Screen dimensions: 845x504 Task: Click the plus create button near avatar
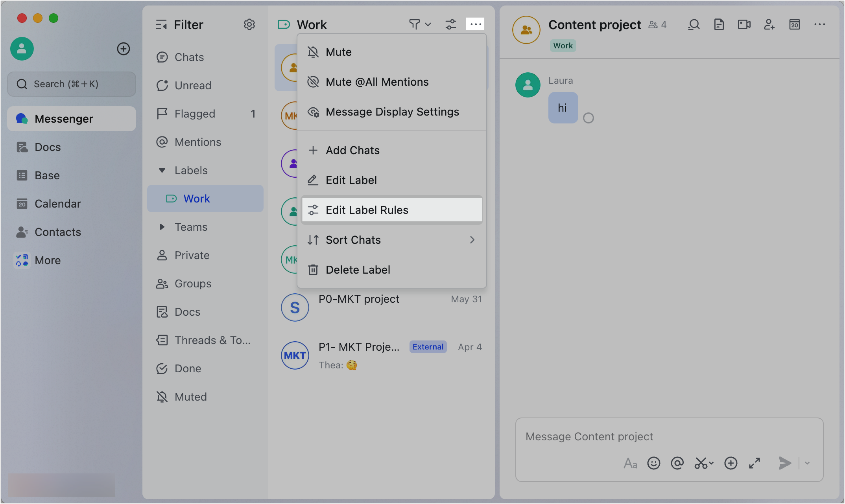click(x=124, y=49)
